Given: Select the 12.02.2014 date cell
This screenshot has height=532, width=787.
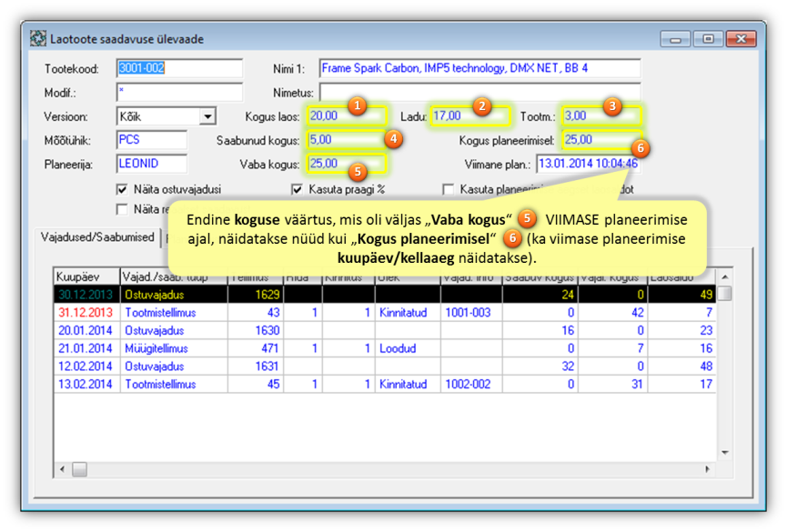Looking at the screenshot, I should coord(86,366).
